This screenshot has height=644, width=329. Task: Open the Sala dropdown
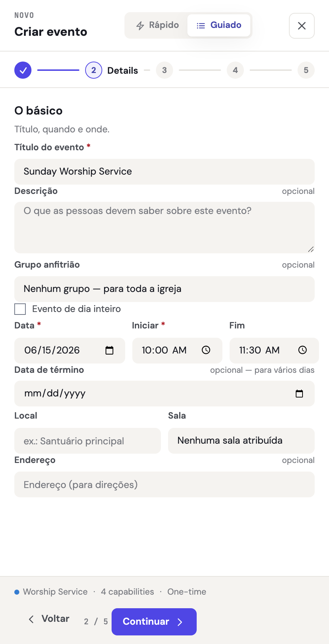[241, 441]
